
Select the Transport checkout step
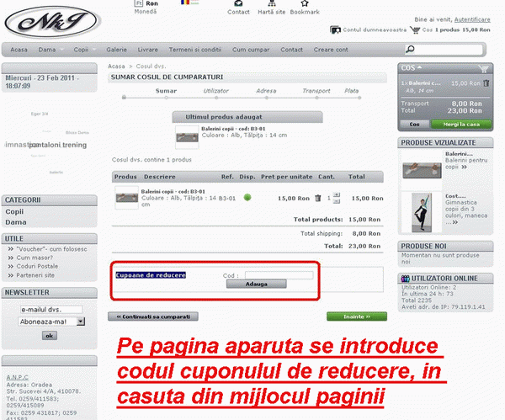pos(316,91)
